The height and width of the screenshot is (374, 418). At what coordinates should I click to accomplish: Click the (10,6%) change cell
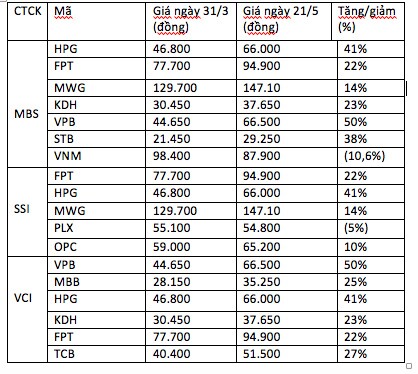coord(371,157)
